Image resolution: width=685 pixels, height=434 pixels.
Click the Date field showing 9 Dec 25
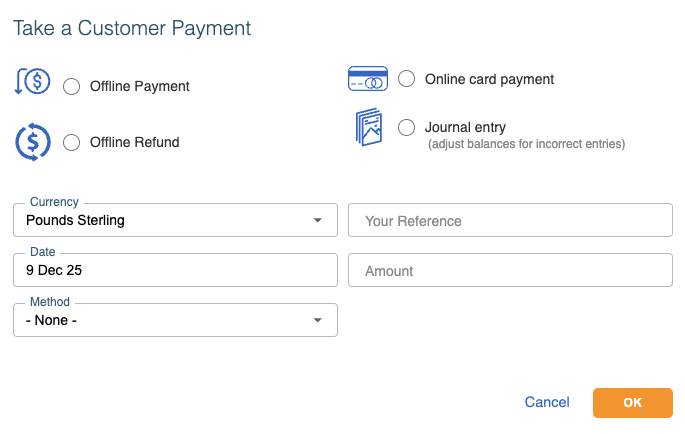(x=175, y=270)
